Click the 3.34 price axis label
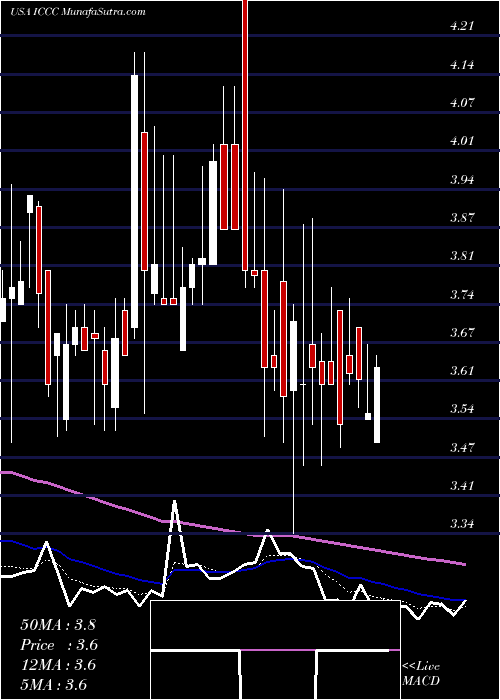 (462, 523)
